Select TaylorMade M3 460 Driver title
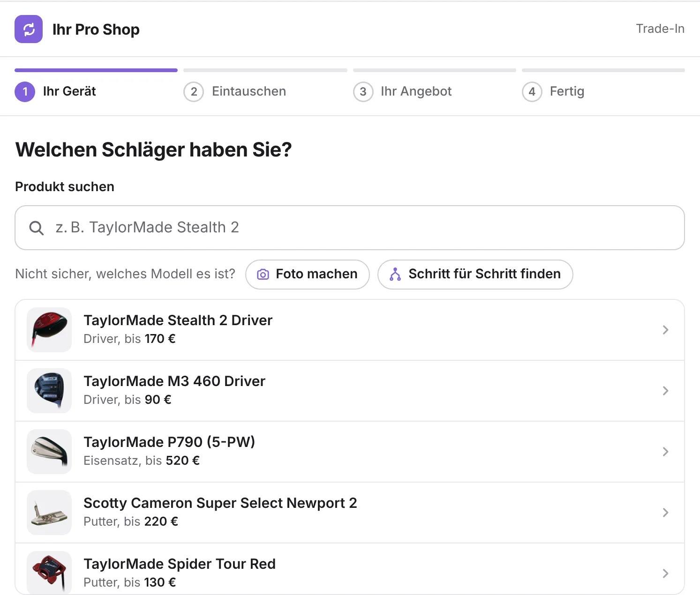The image size is (700, 595). [x=174, y=381]
